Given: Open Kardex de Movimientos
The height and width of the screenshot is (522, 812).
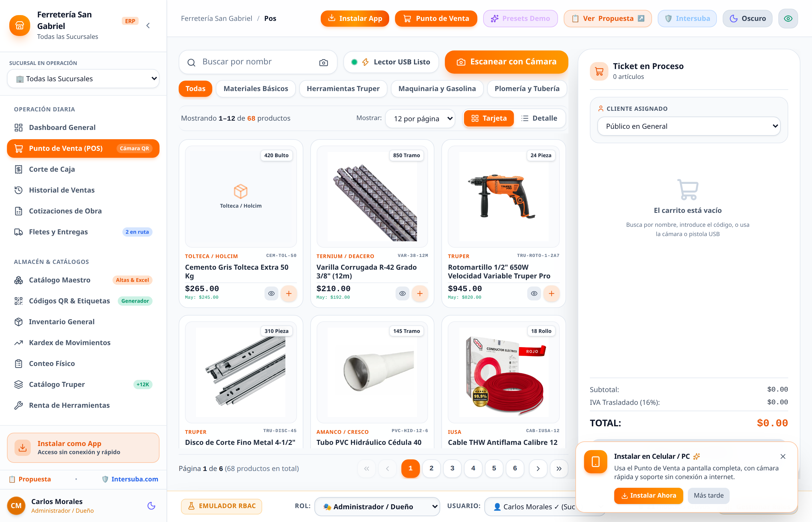Looking at the screenshot, I should [83, 343].
